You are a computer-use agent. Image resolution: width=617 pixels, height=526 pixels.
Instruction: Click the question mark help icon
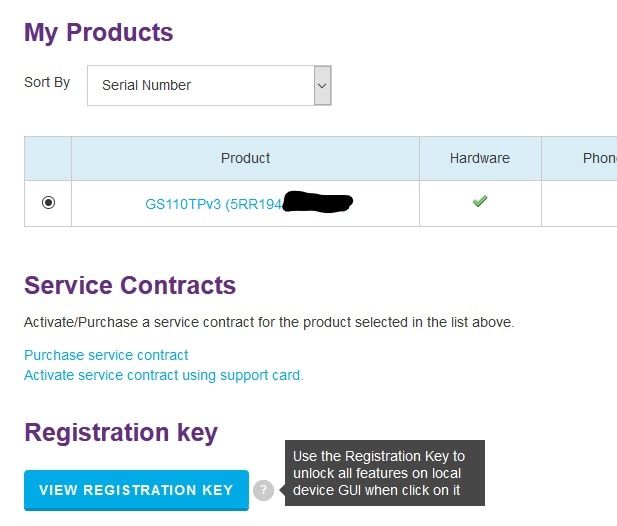click(x=262, y=490)
